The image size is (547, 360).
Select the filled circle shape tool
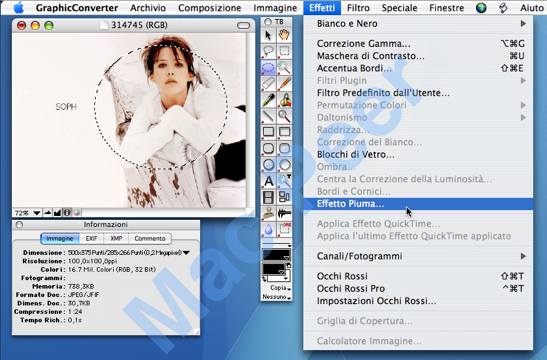pos(284,165)
